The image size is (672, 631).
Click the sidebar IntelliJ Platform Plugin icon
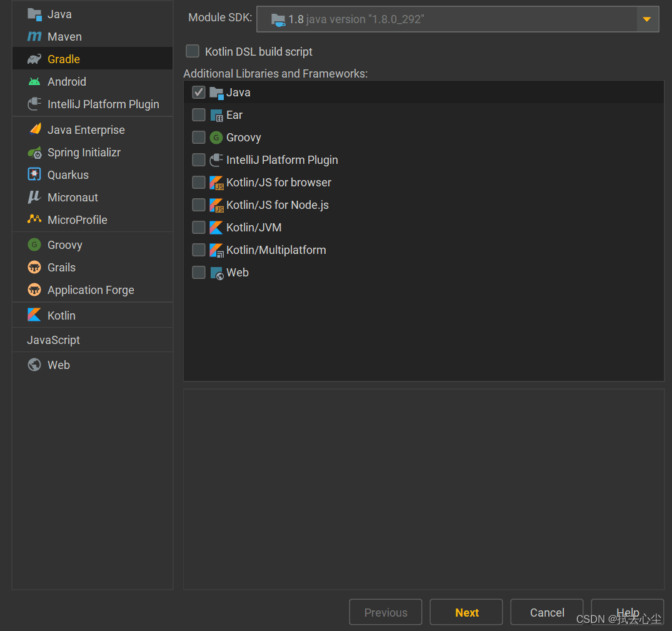34,104
